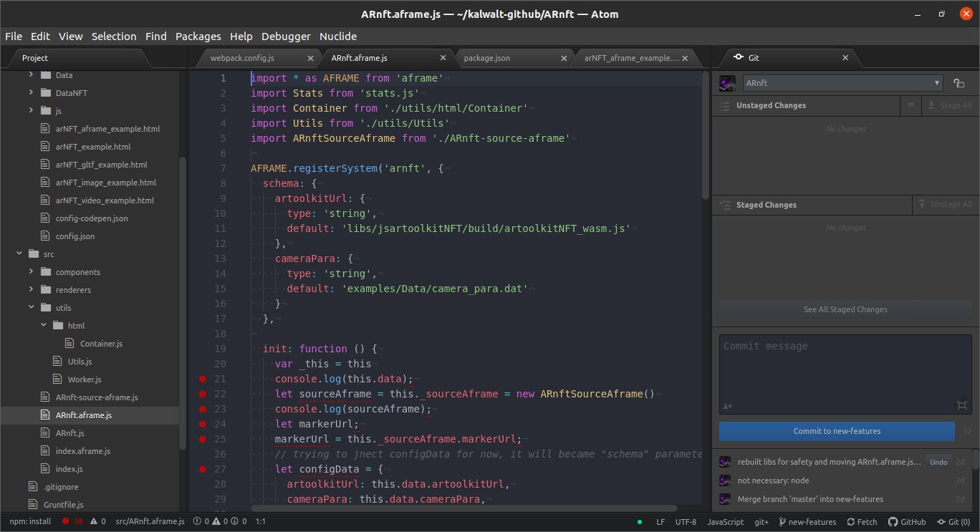The height and width of the screenshot is (532, 980).
Task: Click the add co-author icon in commit box
Action: pos(728,406)
